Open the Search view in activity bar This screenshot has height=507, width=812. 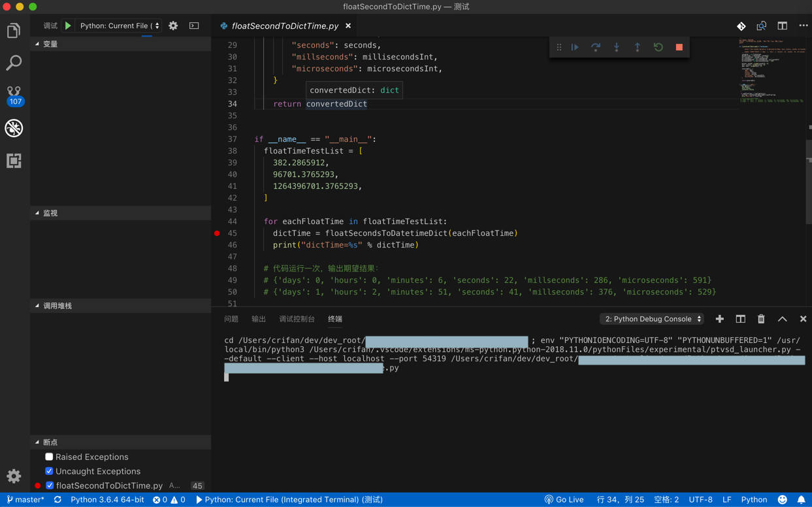tap(14, 63)
